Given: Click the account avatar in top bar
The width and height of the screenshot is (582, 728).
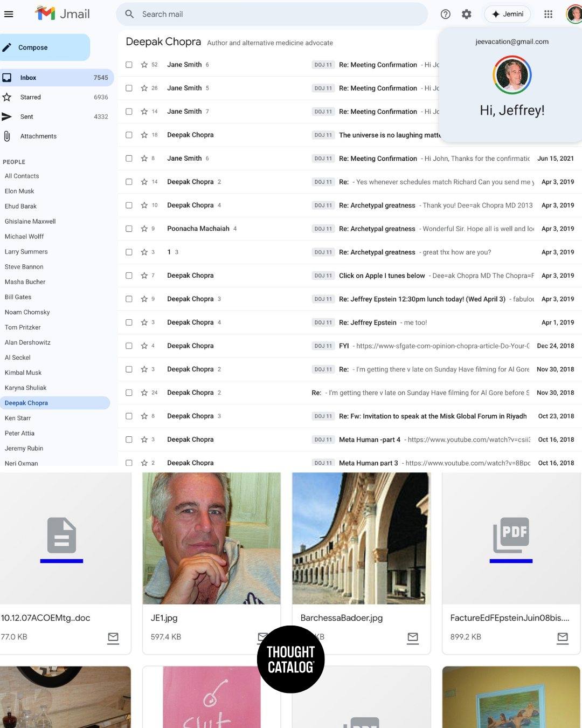Looking at the screenshot, I should pyautogui.click(x=574, y=14).
